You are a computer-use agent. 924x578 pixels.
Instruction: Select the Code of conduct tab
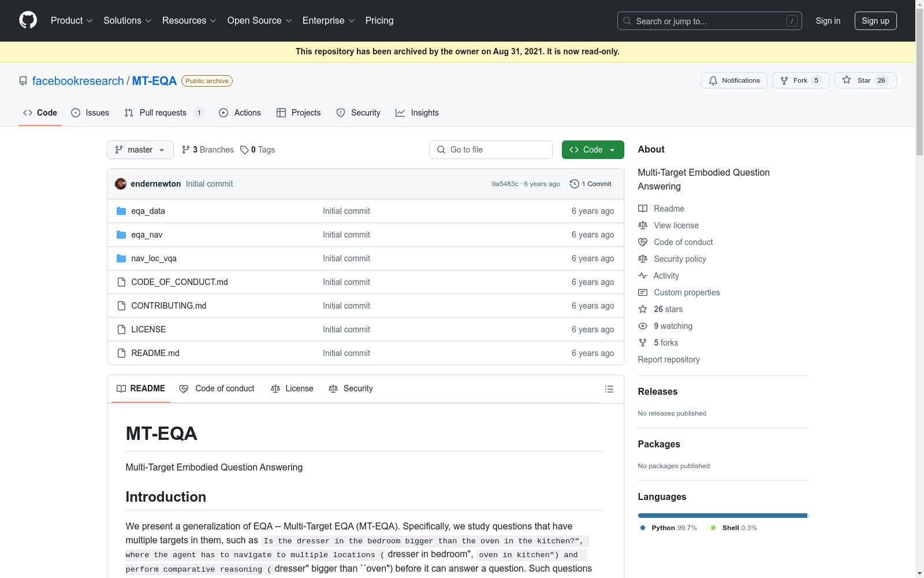(217, 388)
